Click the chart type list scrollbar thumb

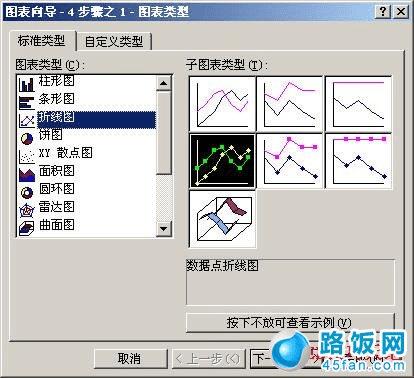(164, 132)
